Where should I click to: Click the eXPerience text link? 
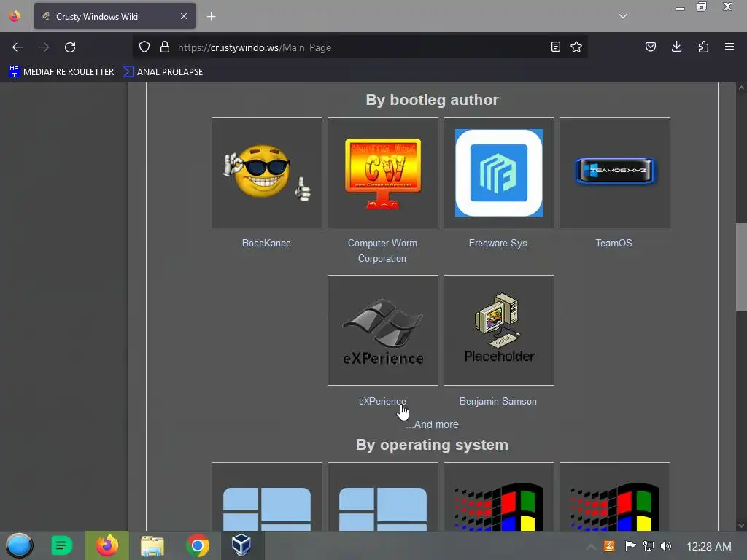coord(382,402)
